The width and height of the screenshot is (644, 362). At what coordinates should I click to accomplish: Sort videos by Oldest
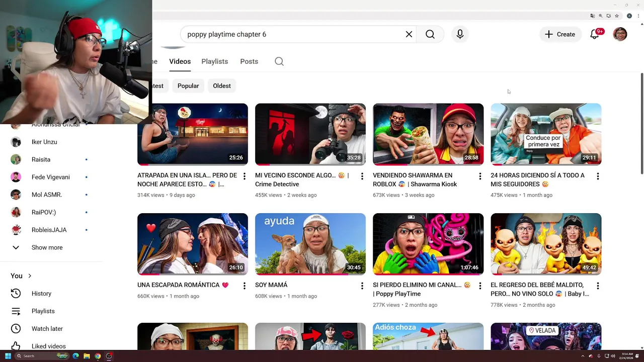(222, 86)
